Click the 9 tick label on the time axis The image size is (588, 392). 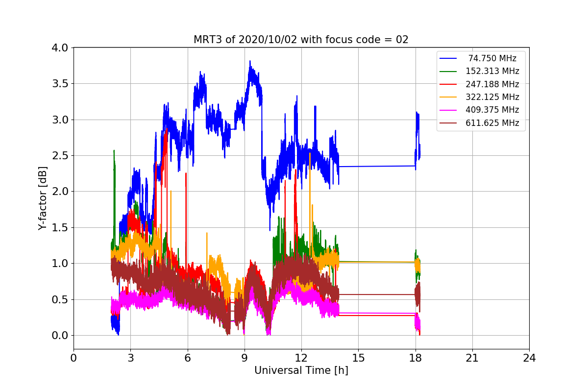(245, 358)
